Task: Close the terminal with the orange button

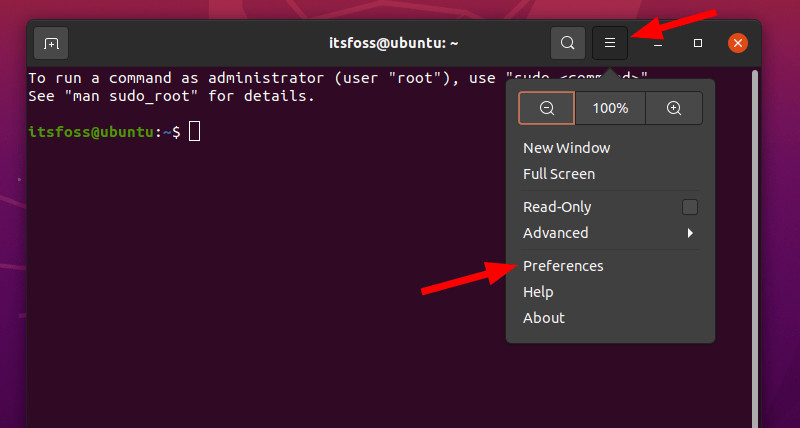Action: (x=738, y=43)
